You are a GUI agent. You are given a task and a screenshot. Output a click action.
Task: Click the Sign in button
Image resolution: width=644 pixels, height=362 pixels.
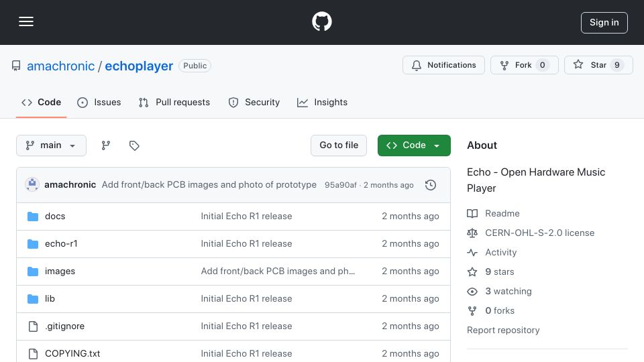pos(604,23)
